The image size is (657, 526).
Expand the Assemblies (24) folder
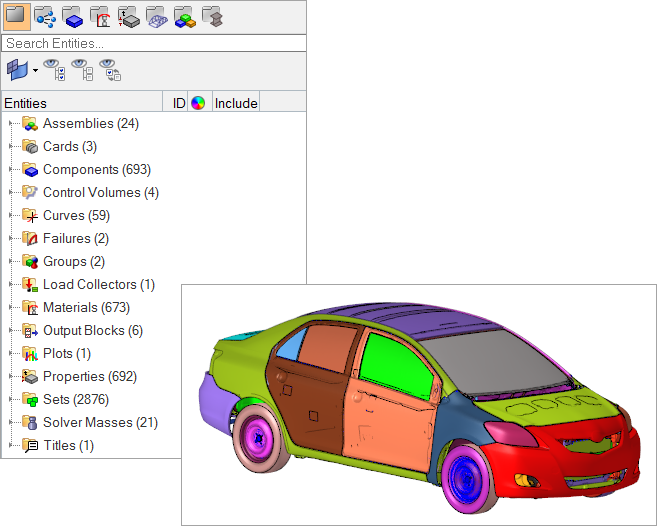tap(10, 124)
